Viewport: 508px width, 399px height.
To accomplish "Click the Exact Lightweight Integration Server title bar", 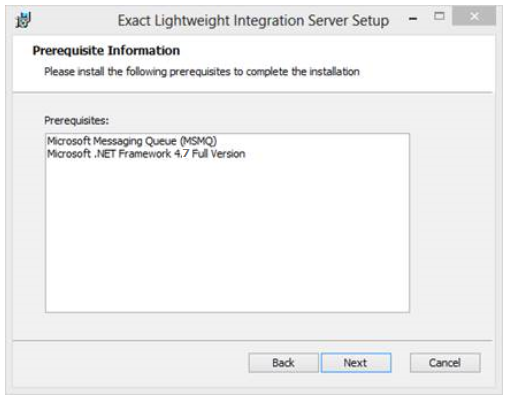I will (253, 21).
